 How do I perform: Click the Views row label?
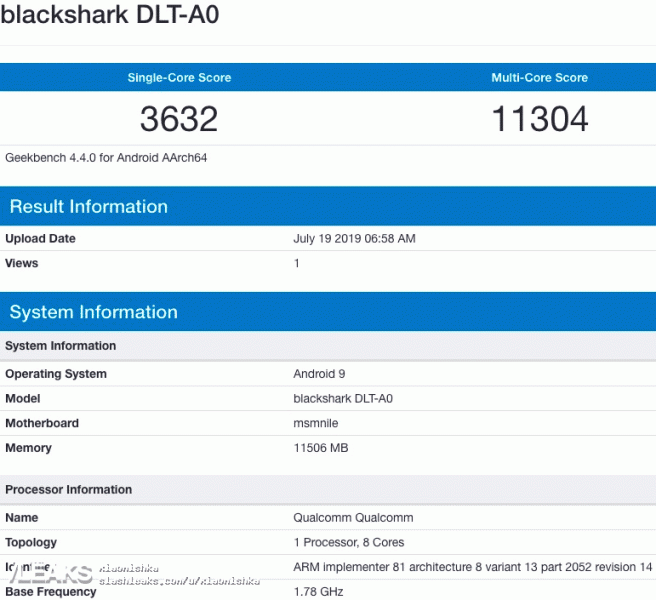pos(22,263)
